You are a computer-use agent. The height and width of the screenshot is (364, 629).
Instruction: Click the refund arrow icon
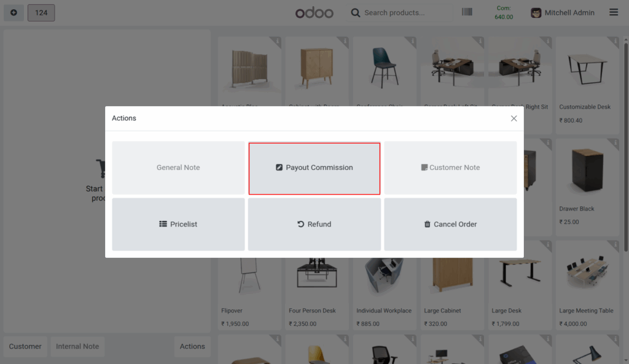click(300, 224)
